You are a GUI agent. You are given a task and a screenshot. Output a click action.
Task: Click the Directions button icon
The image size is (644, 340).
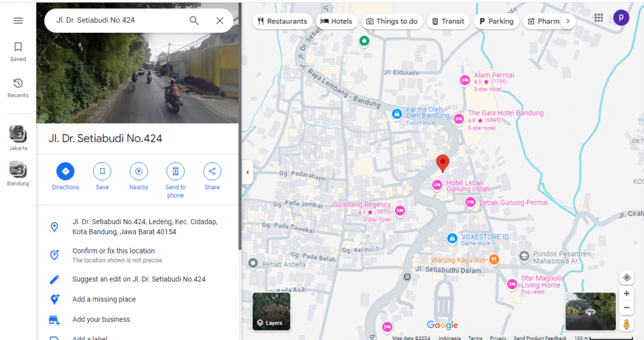coord(65,171)
